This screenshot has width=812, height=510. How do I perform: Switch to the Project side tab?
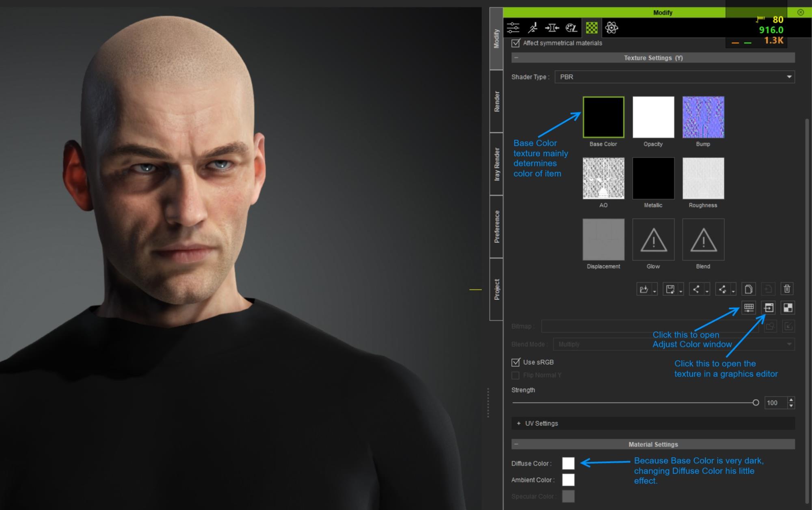coord(496,289)
